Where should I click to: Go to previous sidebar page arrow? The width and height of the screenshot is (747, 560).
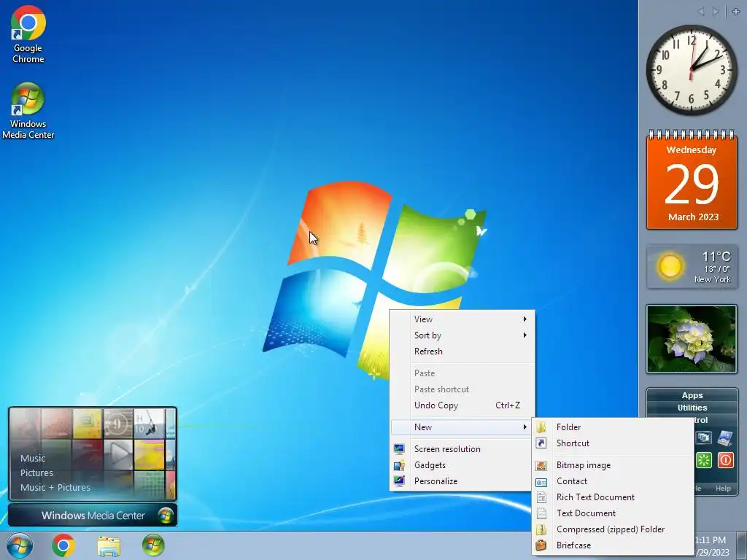pos(700,11)
